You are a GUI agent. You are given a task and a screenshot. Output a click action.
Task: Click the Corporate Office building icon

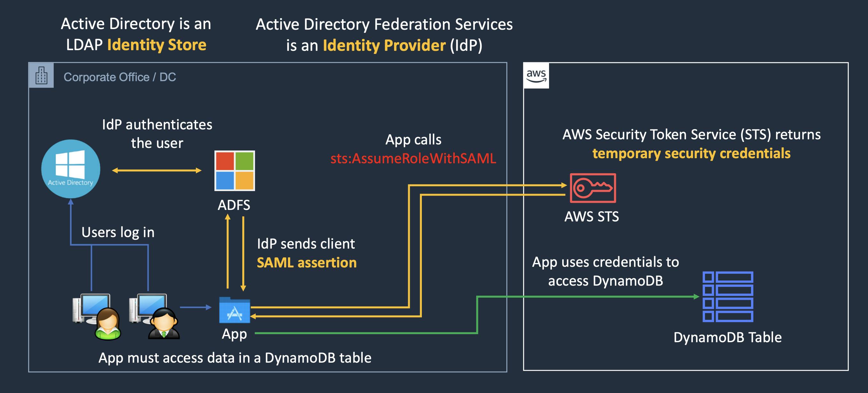click(42, 75)
